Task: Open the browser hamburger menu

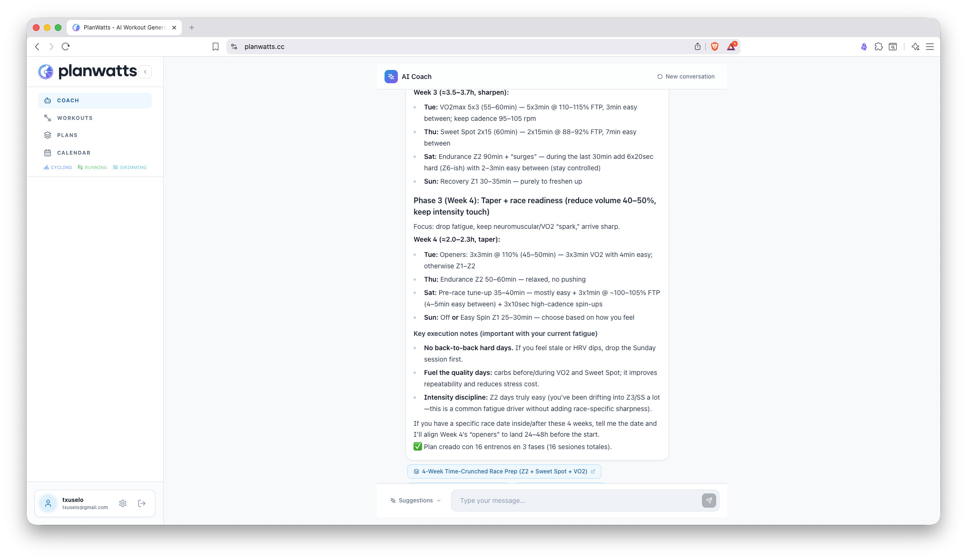Action: pos(930,47)
